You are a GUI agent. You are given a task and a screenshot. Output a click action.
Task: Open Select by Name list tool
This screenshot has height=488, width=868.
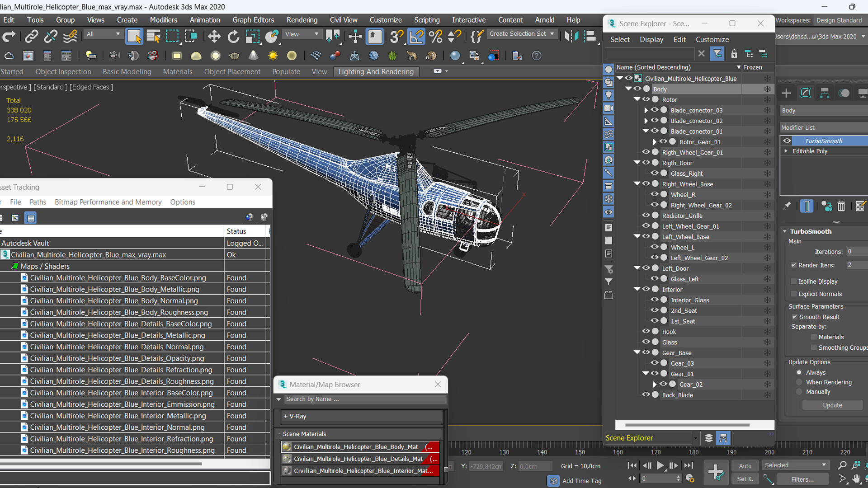pos(153,36)
